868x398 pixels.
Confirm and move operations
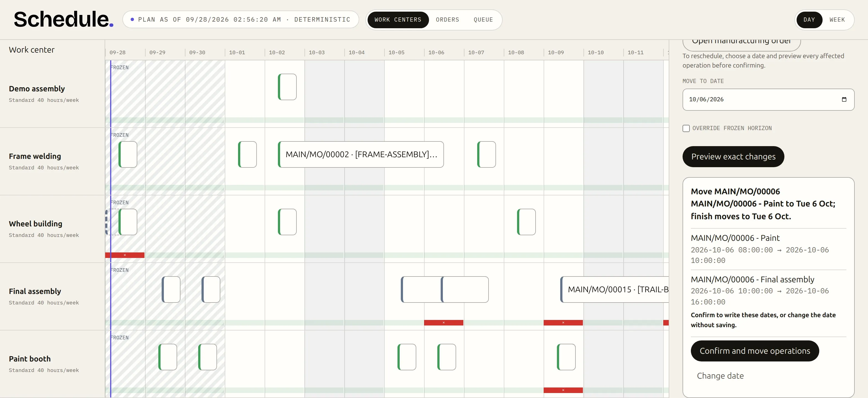tap(755, 351)
